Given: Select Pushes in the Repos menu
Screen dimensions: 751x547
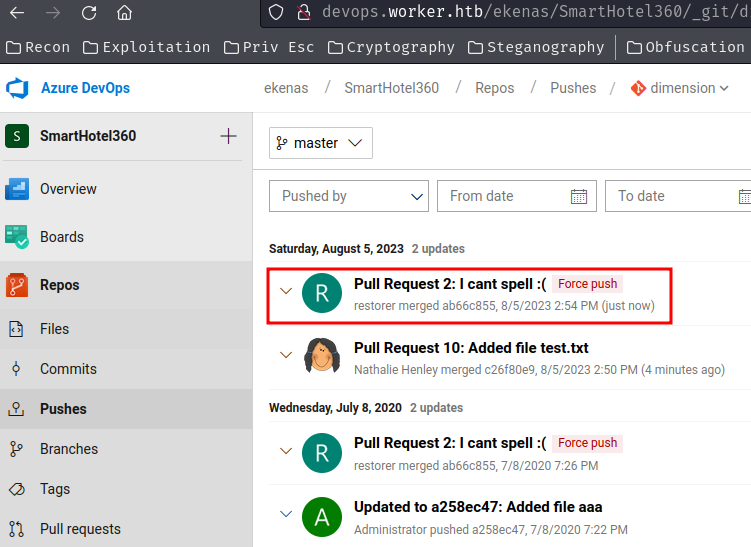Looking at the screenshot, I should pyautogui.click(x=63, y=409).
